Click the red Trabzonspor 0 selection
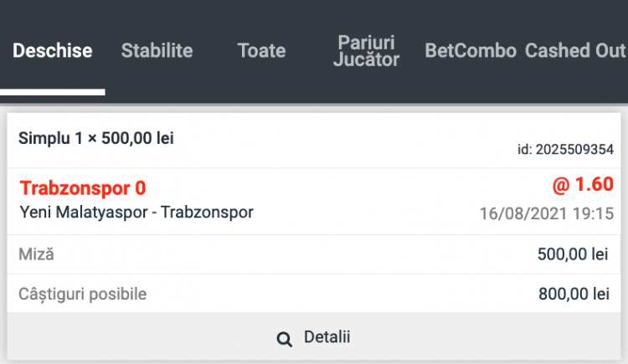The width and height of the screenshot is (628, 364). click(83, 188)
